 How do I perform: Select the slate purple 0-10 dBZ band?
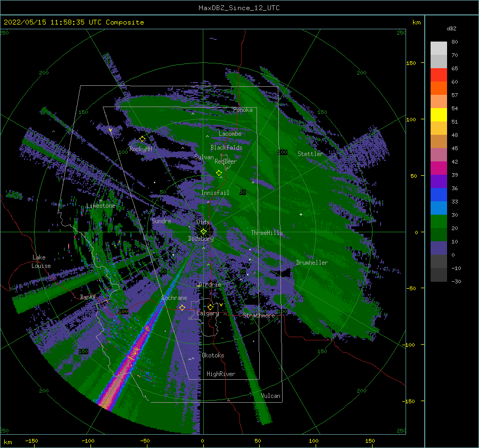(439, 248)
